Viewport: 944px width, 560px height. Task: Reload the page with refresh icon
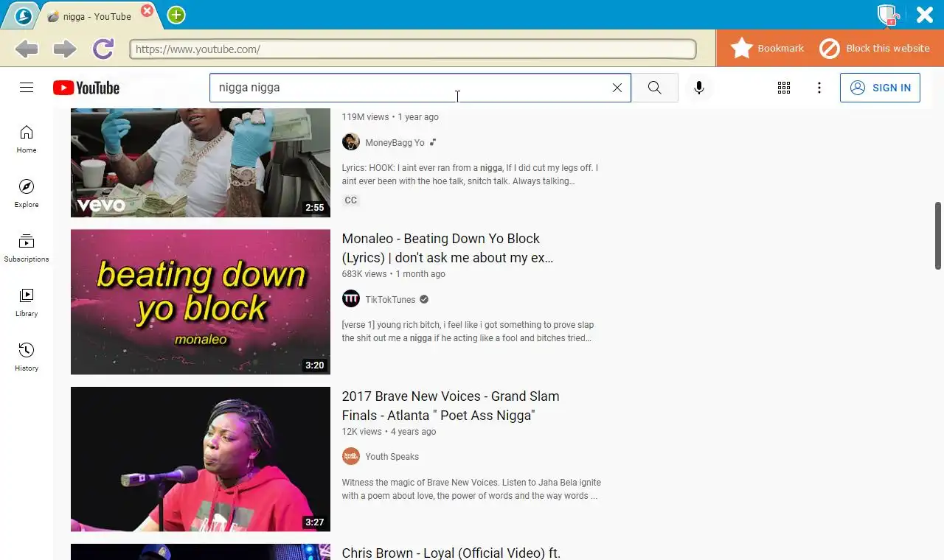tap(103, 49)
